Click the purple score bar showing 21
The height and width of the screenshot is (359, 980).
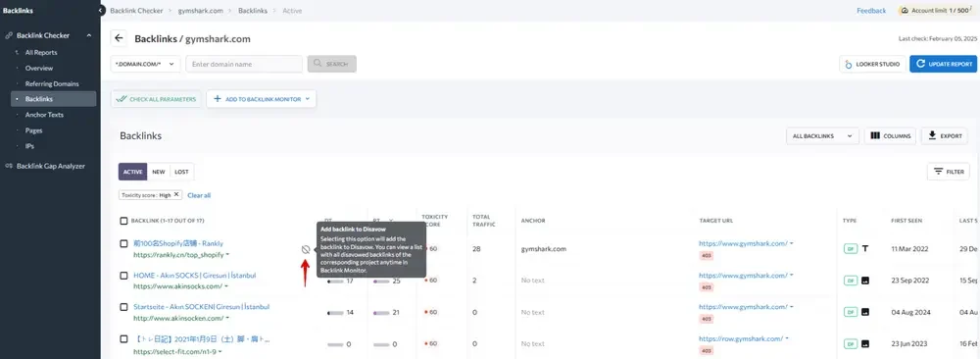click(x=381, y=312)
